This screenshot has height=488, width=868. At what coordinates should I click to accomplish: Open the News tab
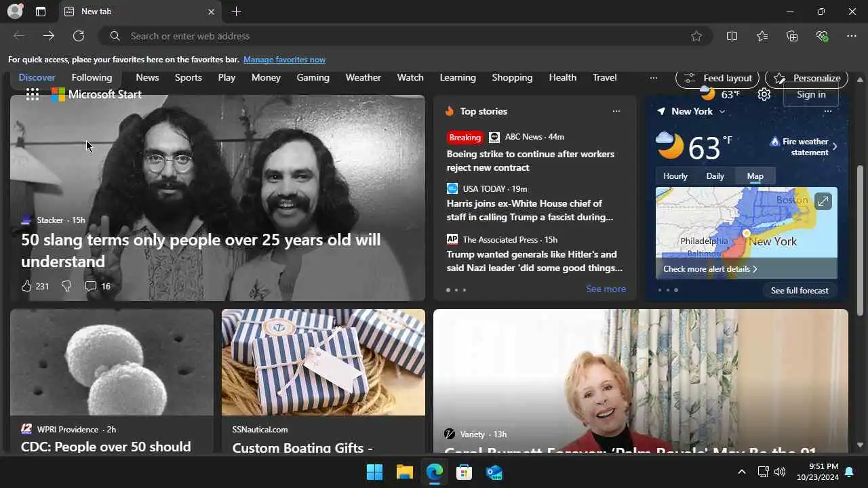click(147, 77)
